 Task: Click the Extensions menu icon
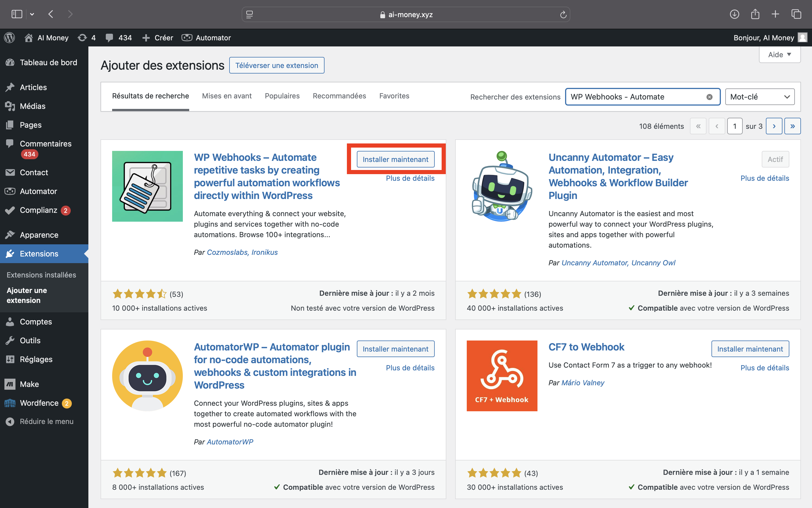[x=10, y=253]
